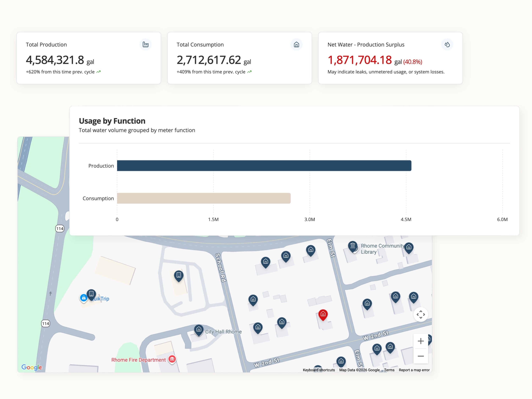Click the factory icon on Total Production card

pyautogui.click(x=145, y=45)
